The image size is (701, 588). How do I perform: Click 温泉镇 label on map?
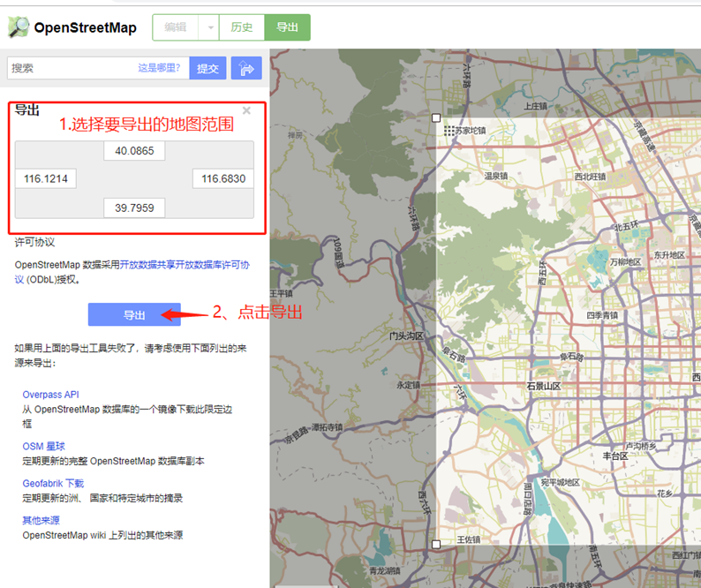496,177
